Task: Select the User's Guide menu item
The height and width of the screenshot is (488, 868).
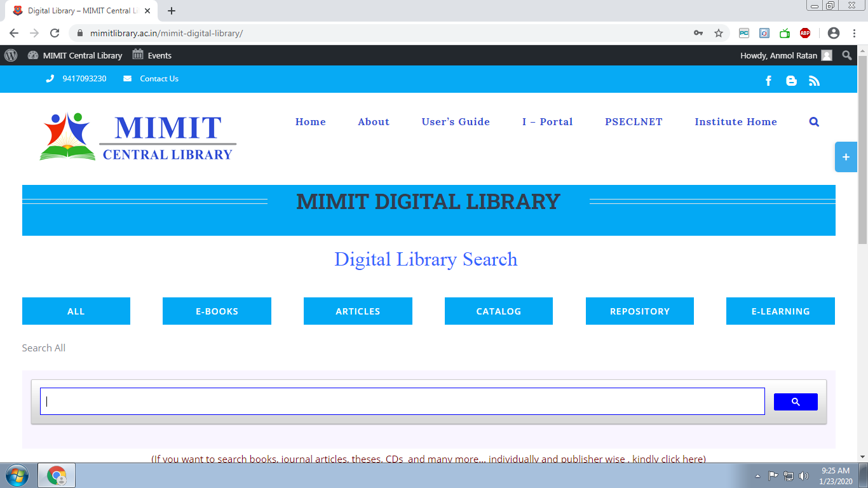Action: pyautogui.click(x=456, y=121)
